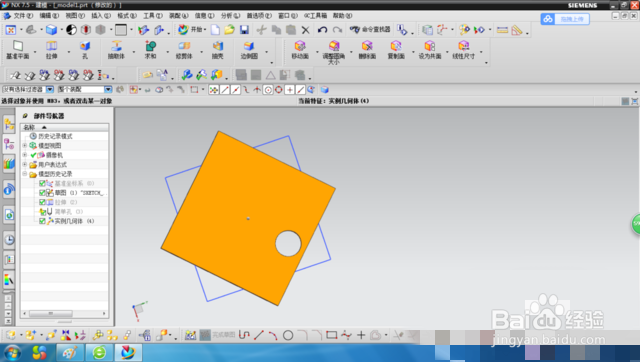
Task: Select 历史记录模式 tree item
Action: point(51,136)
